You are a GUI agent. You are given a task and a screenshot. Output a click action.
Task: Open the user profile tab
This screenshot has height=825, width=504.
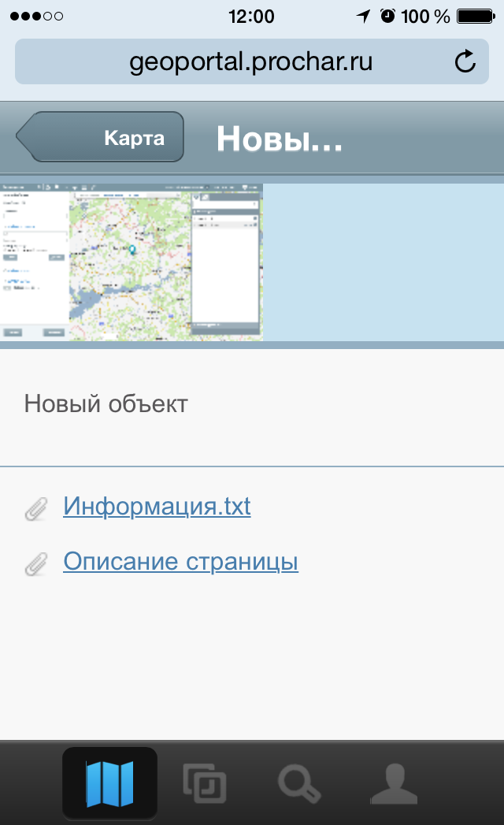394,783
